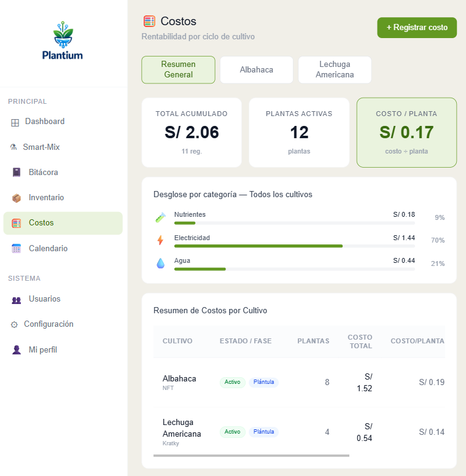Click the S/ 0.14 cost per plant cell
466x476 pixels.
[x=432, y=432]
